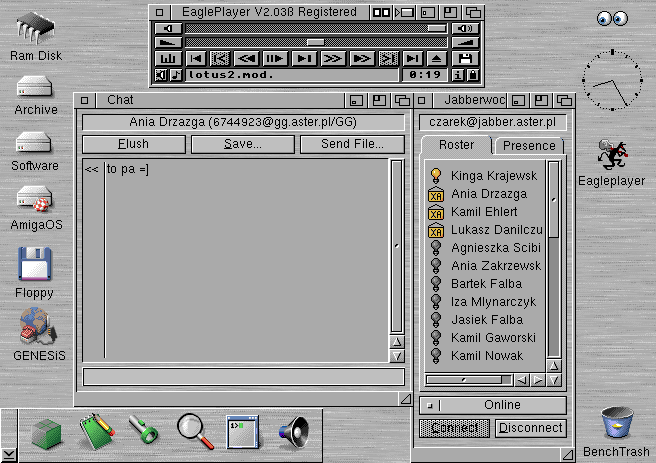
Task: Select Bartek Falba in the roster
Action: (x=485, y=284)
